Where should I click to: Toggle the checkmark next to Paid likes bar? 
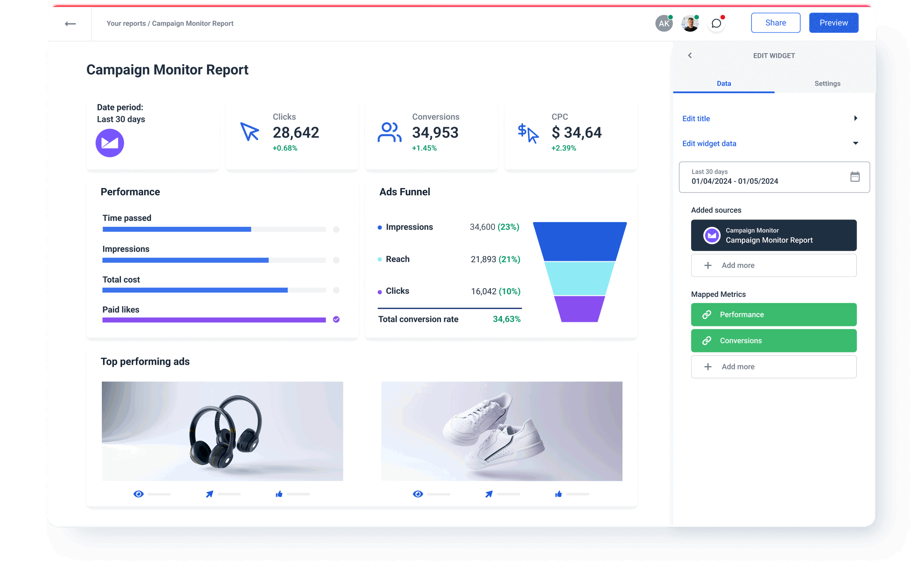(x=336, y=319)
